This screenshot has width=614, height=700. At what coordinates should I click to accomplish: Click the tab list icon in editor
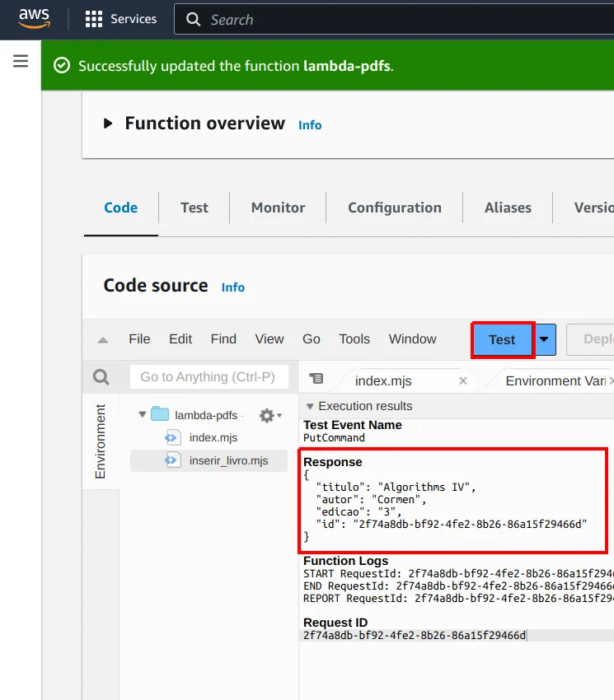tap(316, 379)
